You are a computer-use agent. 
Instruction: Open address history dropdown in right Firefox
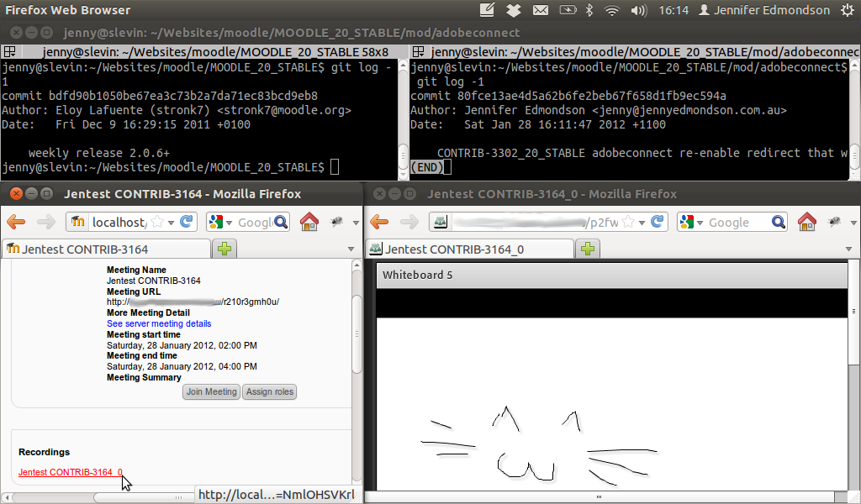pos(642,223)
